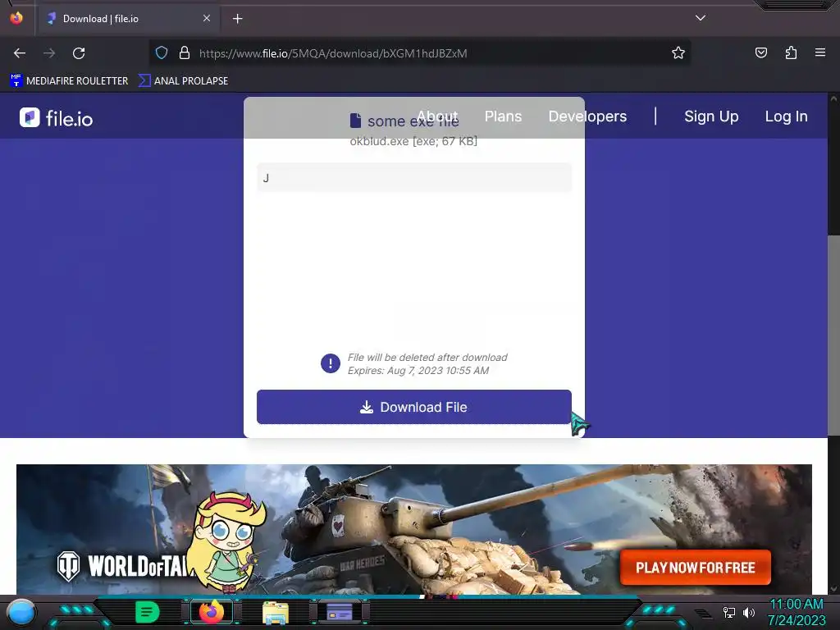The height and width of the screenshot is (630, 840).
Task: View site security padlock info
Action: 185,53
